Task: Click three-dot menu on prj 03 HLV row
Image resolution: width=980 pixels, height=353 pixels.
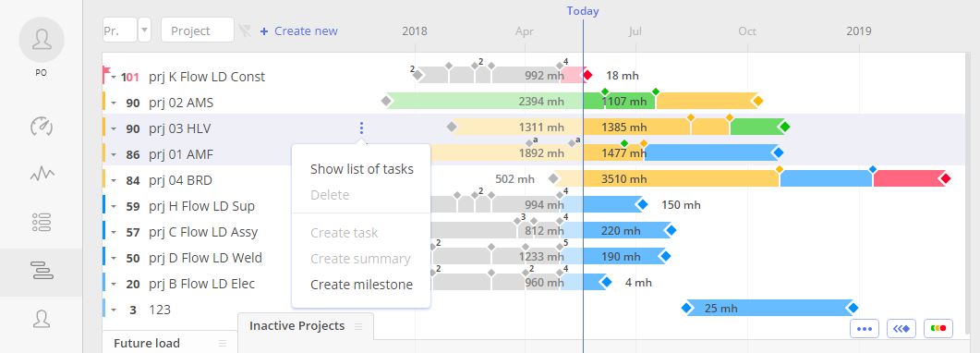Action: click(x=361, y=128)
